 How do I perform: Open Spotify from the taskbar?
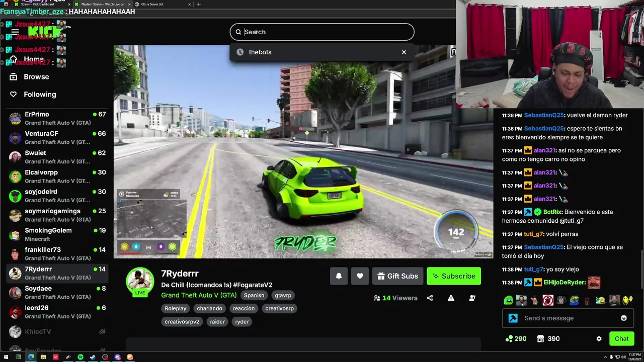pos(80,357)
